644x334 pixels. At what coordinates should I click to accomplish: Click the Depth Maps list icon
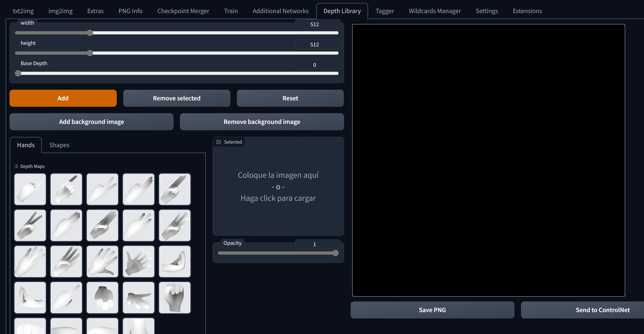click(x=16, y=166)
